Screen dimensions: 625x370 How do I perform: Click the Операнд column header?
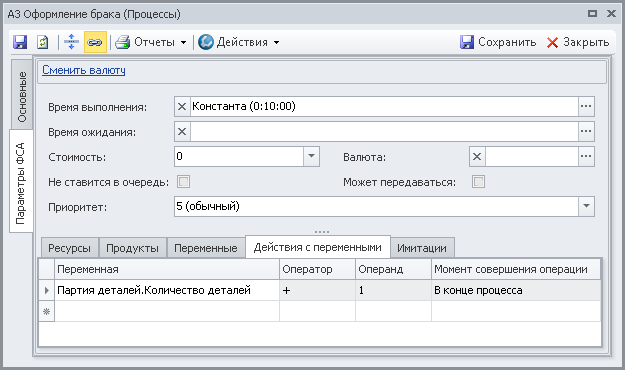coord(393,269)
